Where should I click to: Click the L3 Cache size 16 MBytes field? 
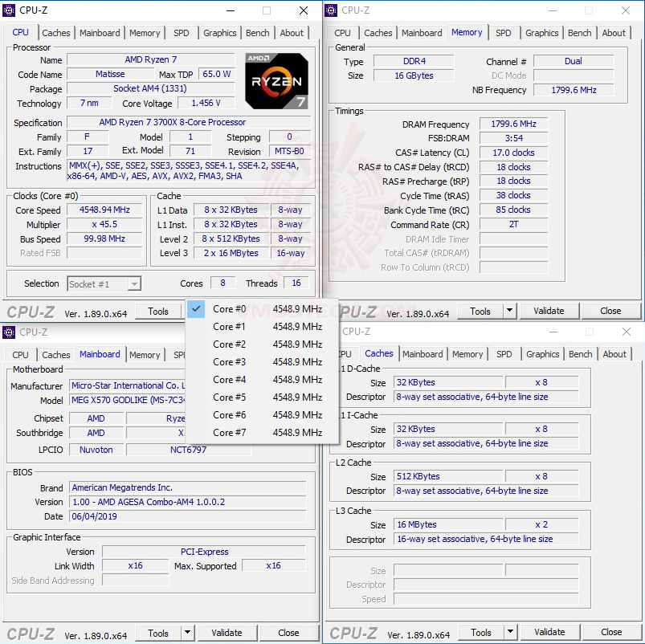448,524
